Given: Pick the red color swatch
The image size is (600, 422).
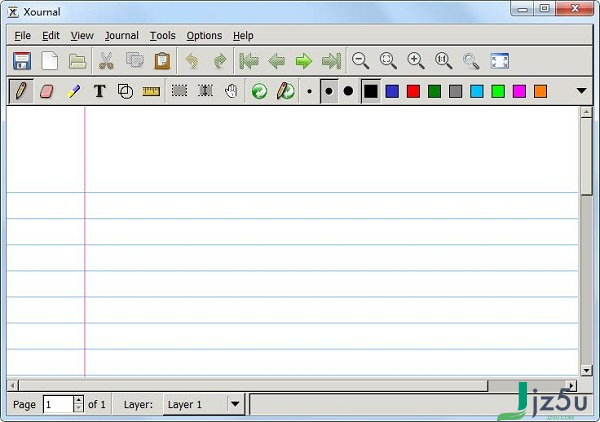Looking at the screenshot, I should coord(413,91).
